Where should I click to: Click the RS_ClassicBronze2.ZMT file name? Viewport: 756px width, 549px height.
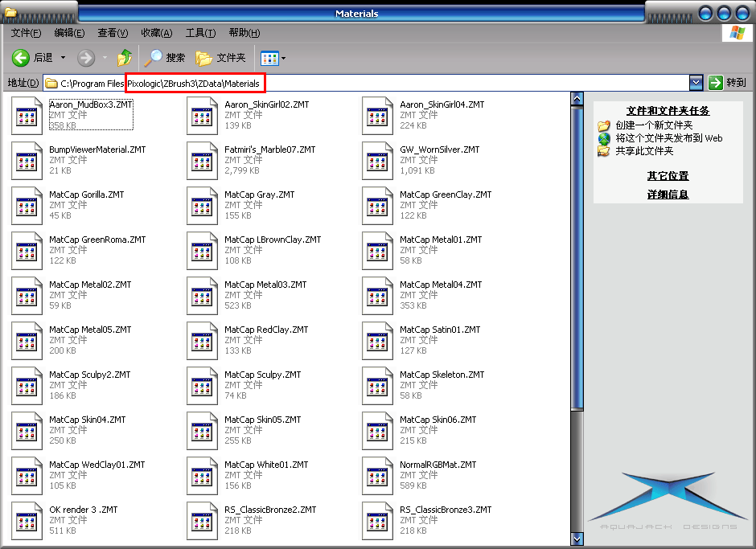pyautogui.click(x=270, y=510)
